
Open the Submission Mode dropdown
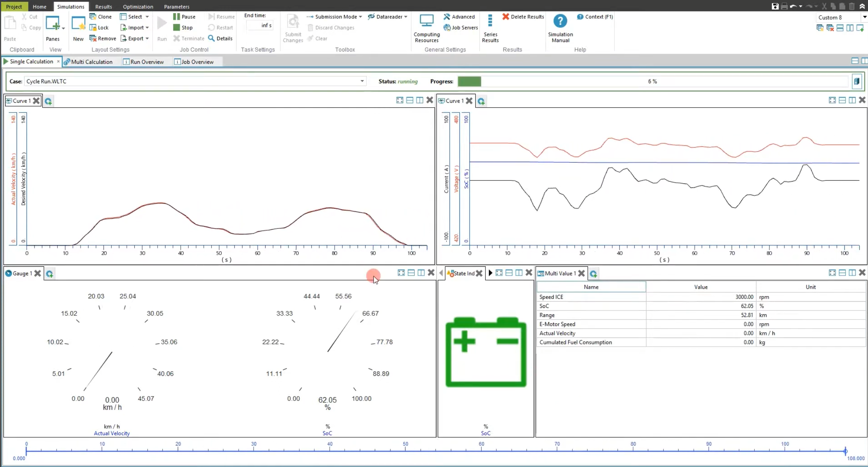click(360, 17)
